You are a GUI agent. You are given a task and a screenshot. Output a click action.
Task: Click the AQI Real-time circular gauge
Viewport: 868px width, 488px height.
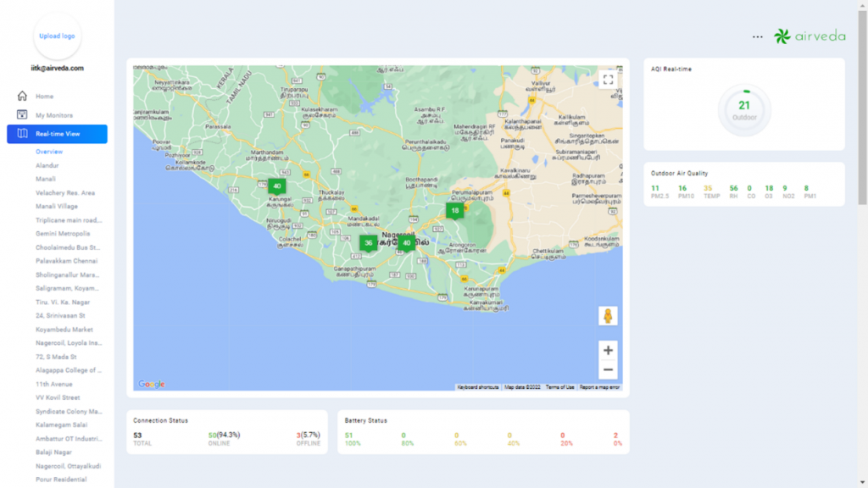point(744,110)
